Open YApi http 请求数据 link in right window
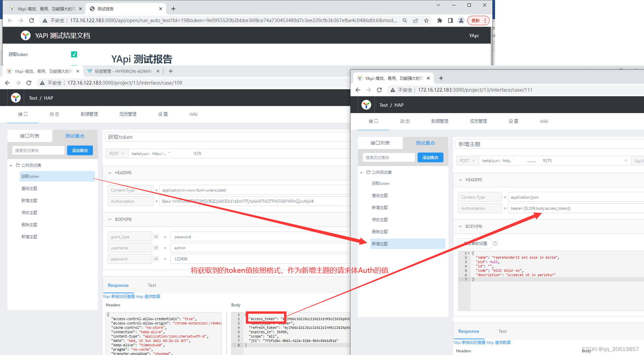 click(482, 343)
